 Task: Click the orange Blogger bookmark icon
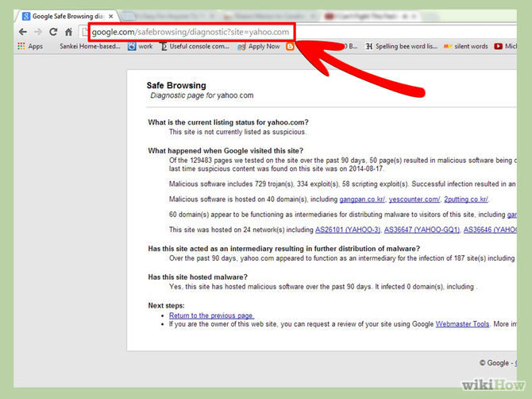[290, 46]
